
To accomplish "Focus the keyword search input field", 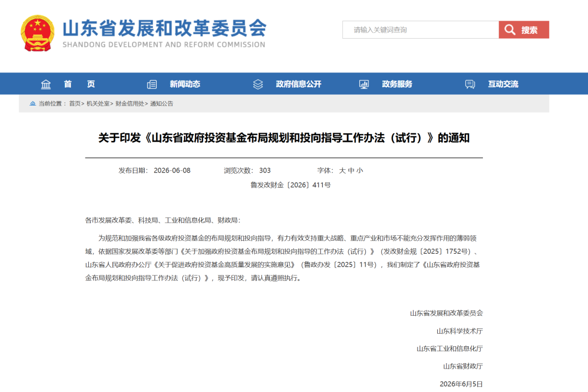I will click(420, 29).
